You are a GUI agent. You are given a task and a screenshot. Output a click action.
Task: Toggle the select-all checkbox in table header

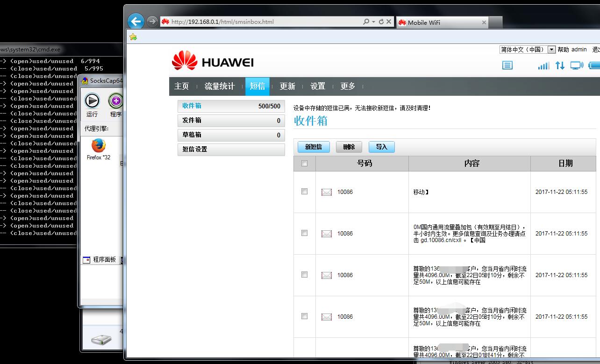pyautogui.click(x=305, y=164)
